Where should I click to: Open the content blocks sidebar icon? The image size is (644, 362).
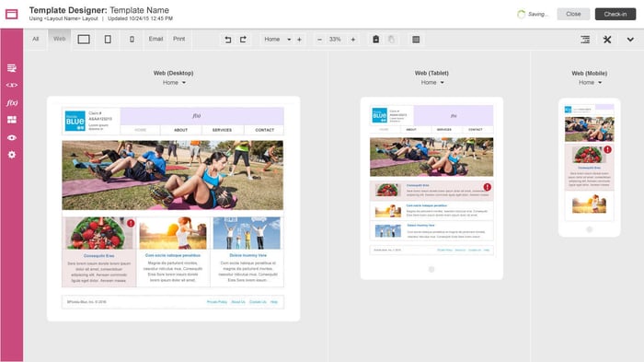click(x=11, y=68)
